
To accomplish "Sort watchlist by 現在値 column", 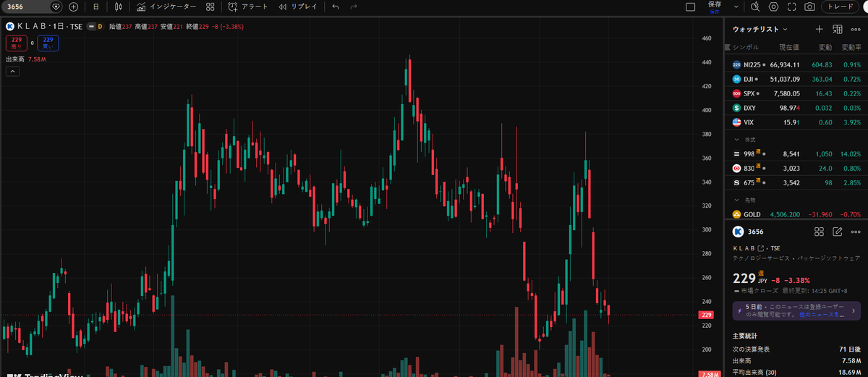I will 788,47.
